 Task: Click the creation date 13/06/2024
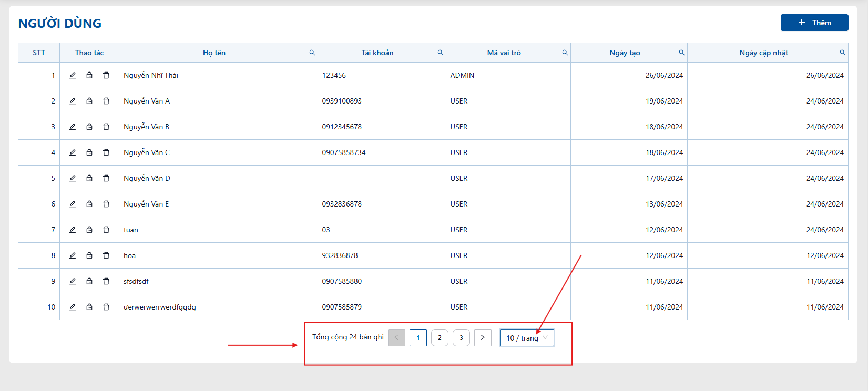click(665, 204)
